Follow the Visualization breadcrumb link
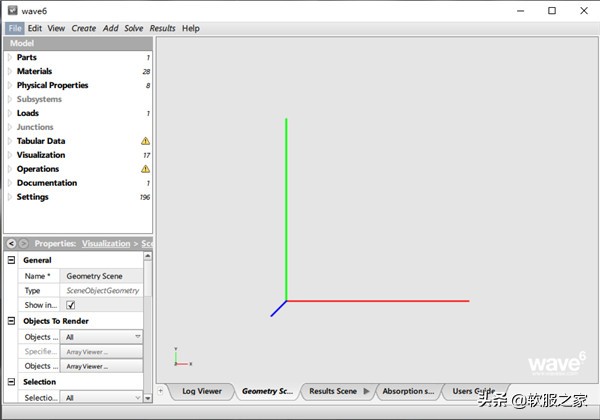This screenshot has height=420, width=600. pyautogui.click(x=106, y=243)
